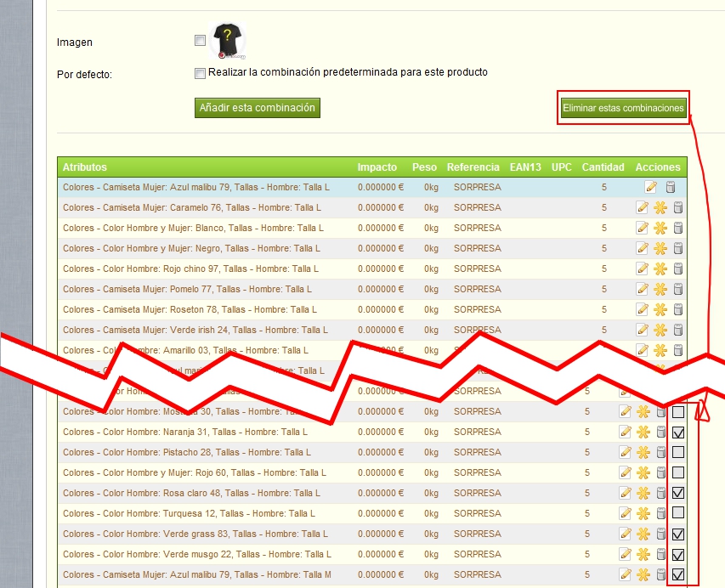Edit the Caramelo 76 combination
Screen dimensions: 725x588
[x=643, y=207]
